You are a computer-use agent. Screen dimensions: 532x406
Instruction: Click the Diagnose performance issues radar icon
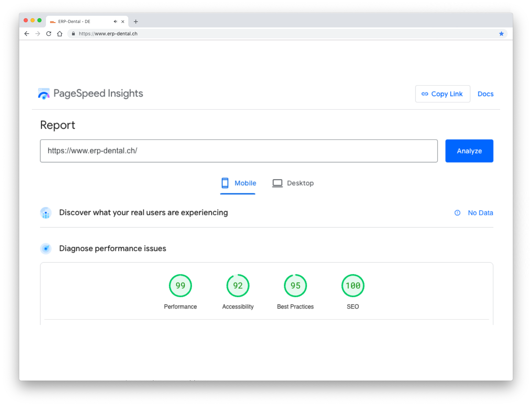pyautogui.click(x=46, y=248)
